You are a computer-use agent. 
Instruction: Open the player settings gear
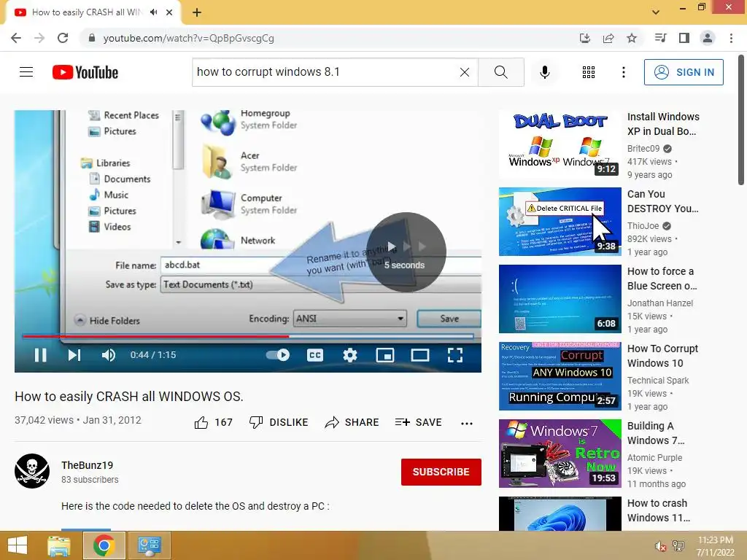(x=349, y=355)
